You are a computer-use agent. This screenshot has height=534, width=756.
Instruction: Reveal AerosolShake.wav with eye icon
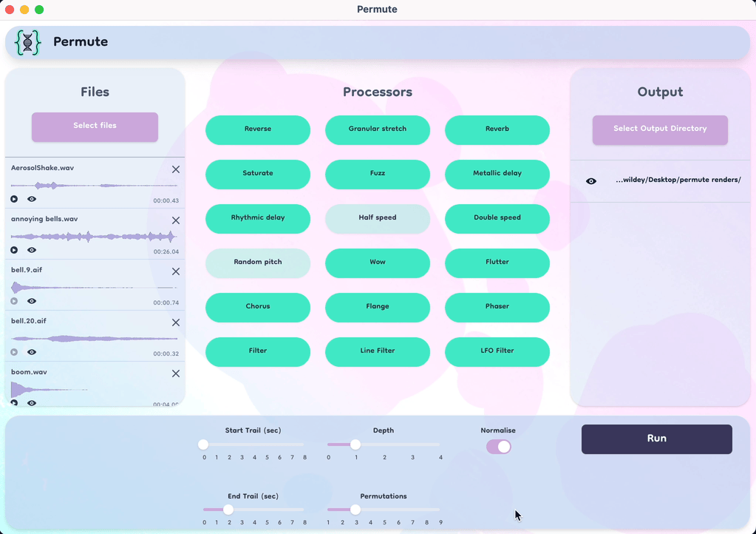tap(32, 199)
